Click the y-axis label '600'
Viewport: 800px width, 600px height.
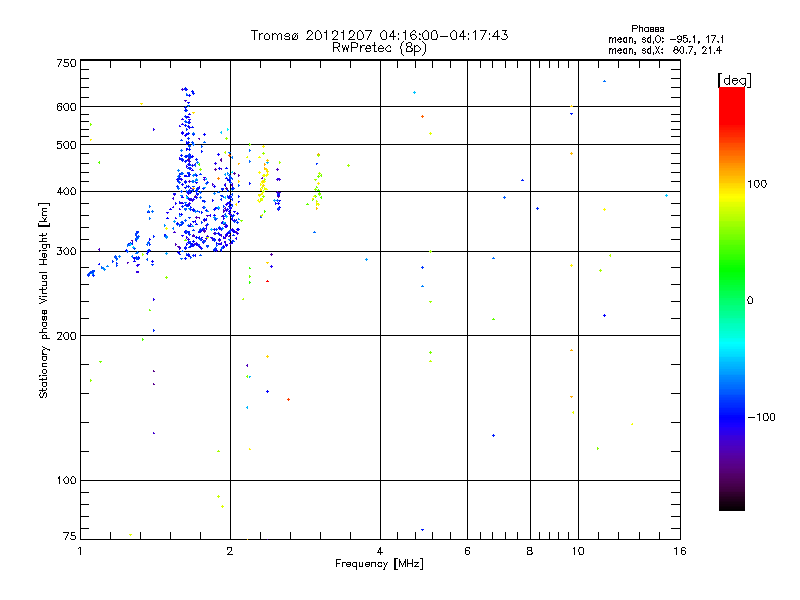(x=66, y=107)
